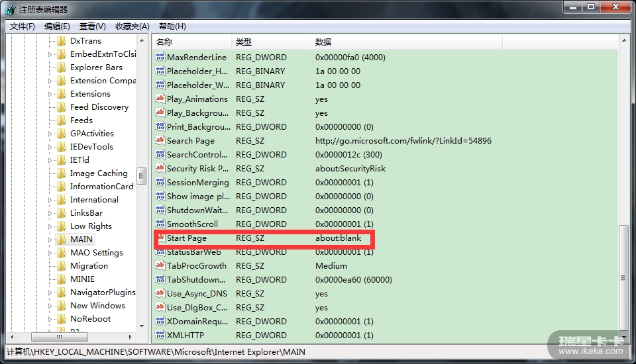Click the SearchControl DWORD value icon
Viewport: 636px width, 364px height.
[x=160, y=154]
